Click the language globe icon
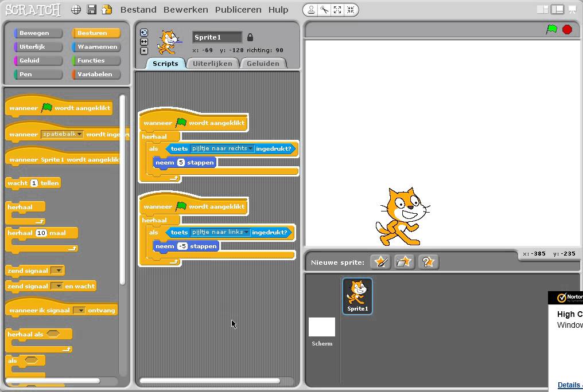The width and height of the screenshot is (583, 392). 76,10
